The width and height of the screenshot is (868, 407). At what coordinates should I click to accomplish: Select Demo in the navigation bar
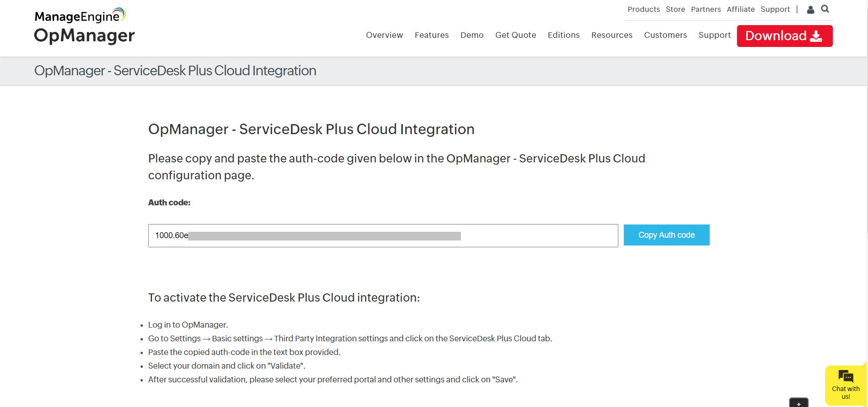point(472,35)
